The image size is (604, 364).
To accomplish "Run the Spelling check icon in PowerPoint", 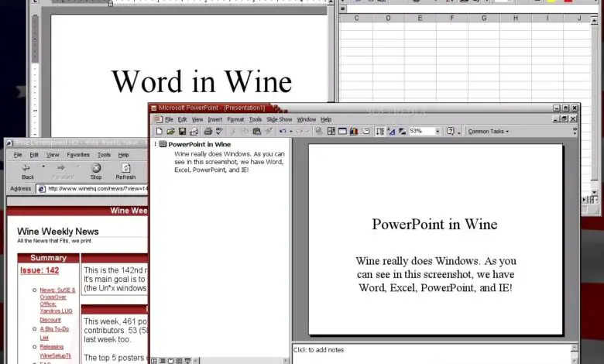I will (x=219, y=132).
